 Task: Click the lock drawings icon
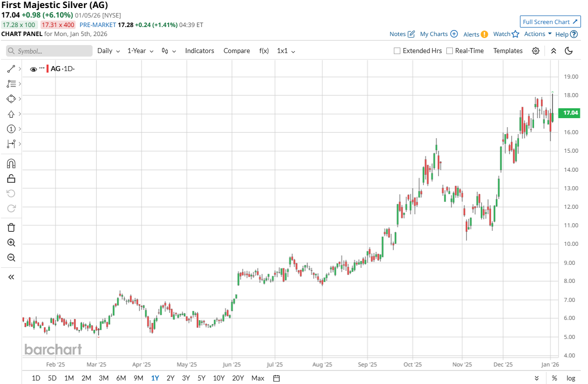coord(11,179)
